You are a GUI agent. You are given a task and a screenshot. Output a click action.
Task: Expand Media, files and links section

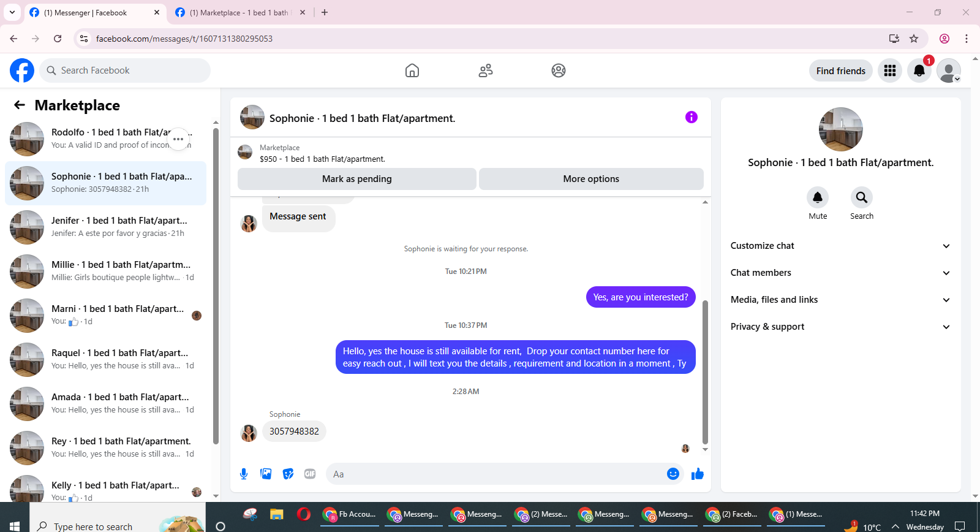click(840, 300)
